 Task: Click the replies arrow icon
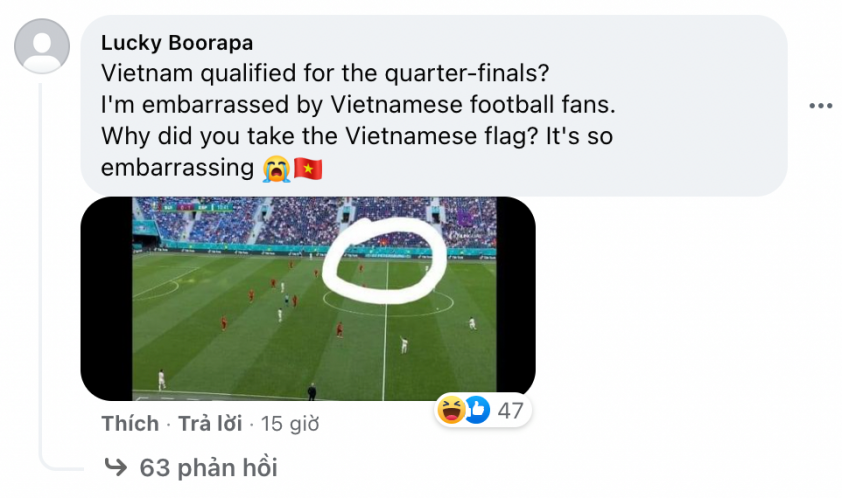pos(115,467)
